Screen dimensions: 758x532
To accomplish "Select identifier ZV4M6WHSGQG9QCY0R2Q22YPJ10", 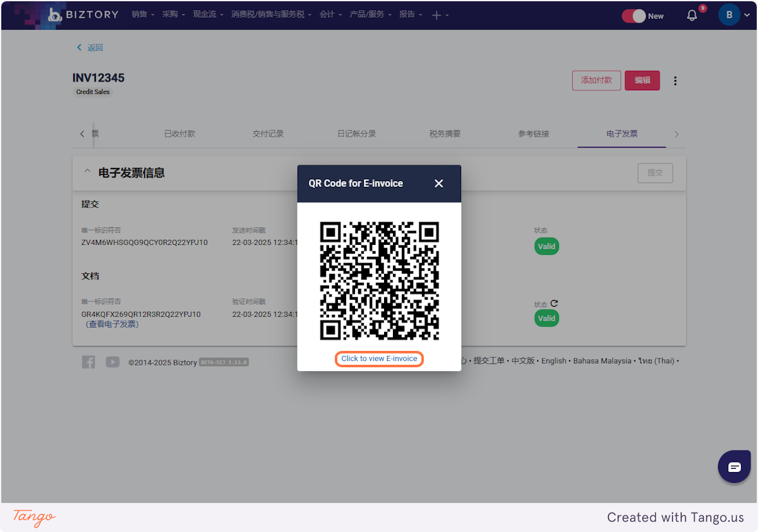I will pyautogui.click(x=145, y=242).
